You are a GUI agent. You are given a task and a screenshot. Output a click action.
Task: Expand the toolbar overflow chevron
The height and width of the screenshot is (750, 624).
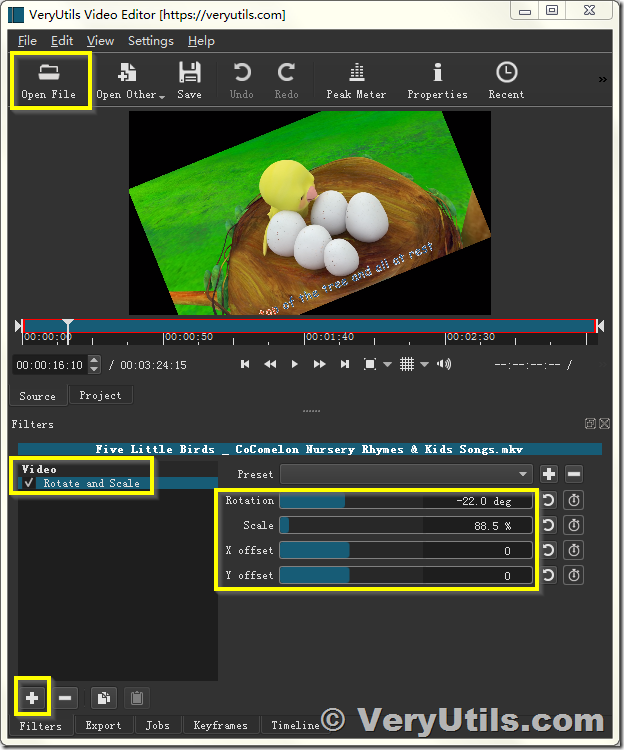pos(602,79)
